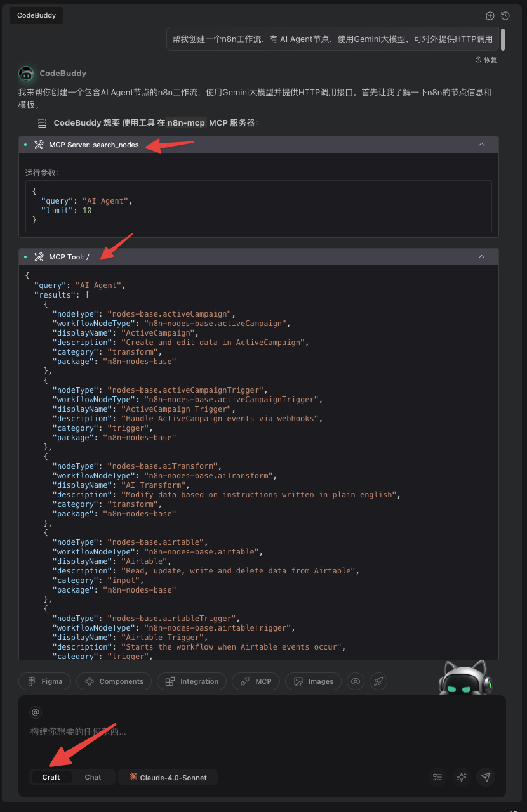Click the wrench icon on the MCP Tool header
This screenshot has height=812, width=527.
point(39,257)
